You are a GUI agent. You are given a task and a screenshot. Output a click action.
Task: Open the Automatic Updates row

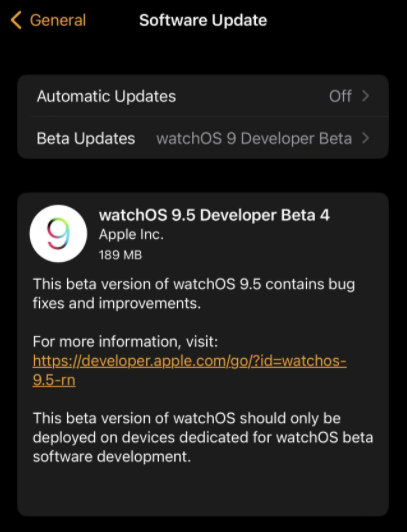[x=203, y=96]
